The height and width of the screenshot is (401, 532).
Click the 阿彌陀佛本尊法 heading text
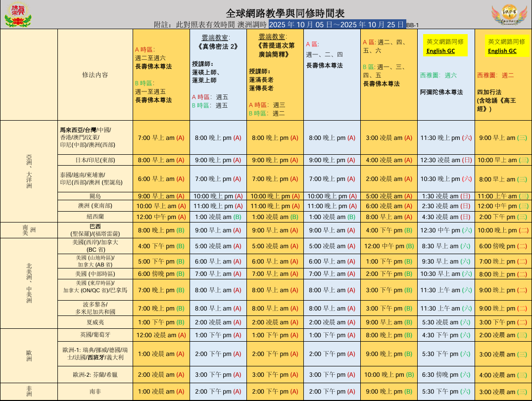(x=441, y=92)
